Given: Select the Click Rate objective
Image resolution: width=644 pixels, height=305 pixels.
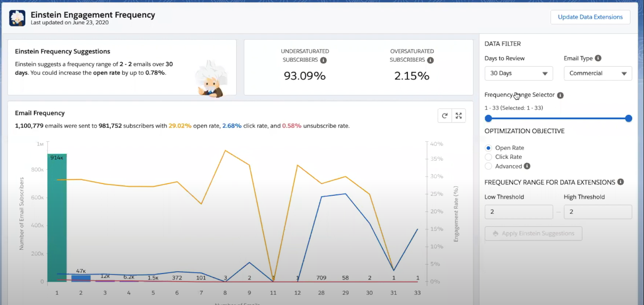Looking at the screenshot, I should (x=488, y=157).
